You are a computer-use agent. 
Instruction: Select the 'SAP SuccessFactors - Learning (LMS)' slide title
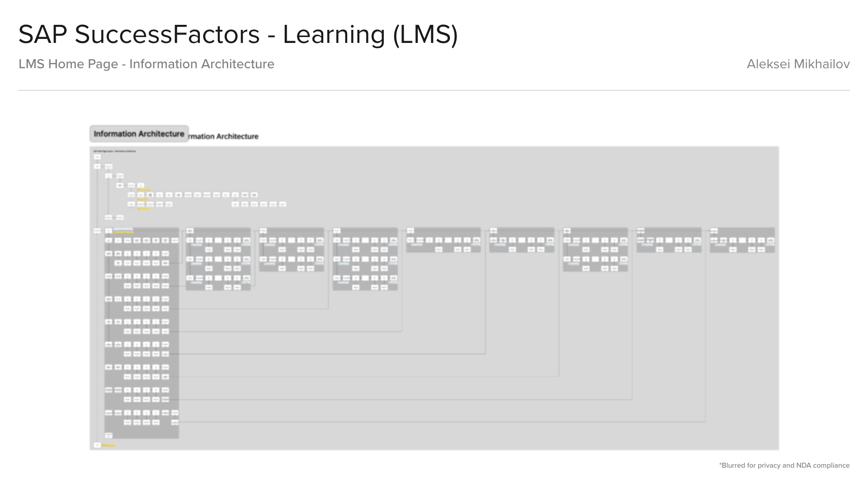coord(238,34)
